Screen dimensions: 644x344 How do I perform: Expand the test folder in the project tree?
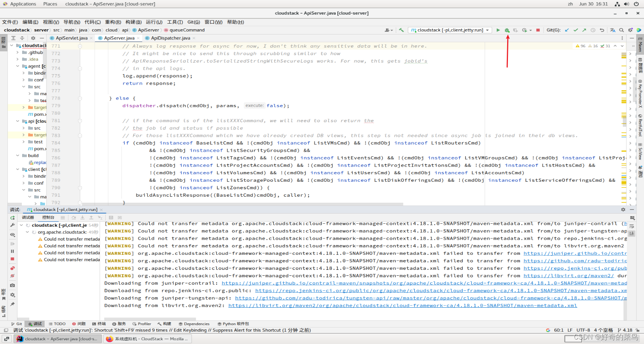23,142
